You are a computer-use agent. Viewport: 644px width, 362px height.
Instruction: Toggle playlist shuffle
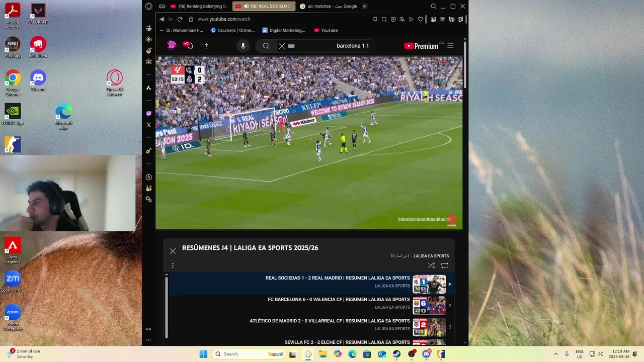pos(431,265)
